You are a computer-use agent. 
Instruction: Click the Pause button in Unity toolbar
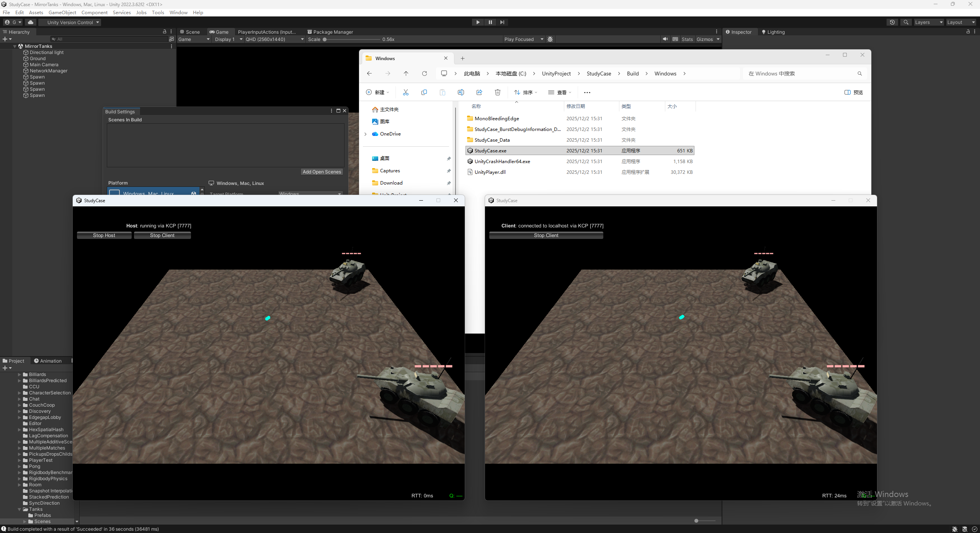pos(490,22)
